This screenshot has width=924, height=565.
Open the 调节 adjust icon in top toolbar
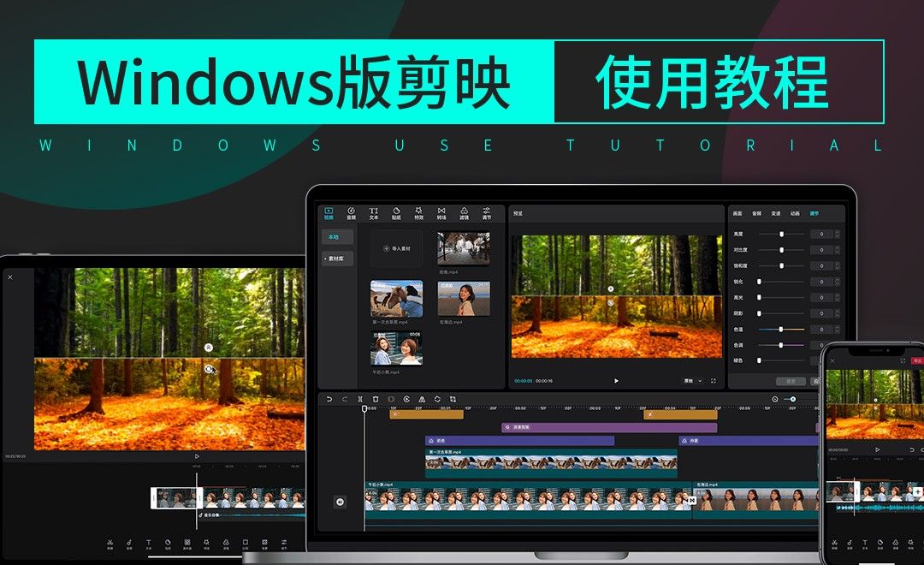coord(487,213)
